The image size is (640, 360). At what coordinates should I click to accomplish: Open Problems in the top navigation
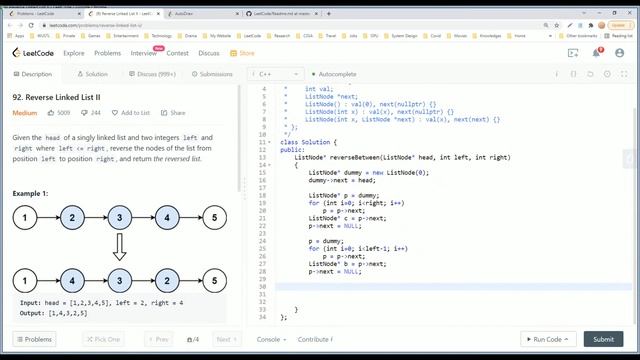coord(107,53)
